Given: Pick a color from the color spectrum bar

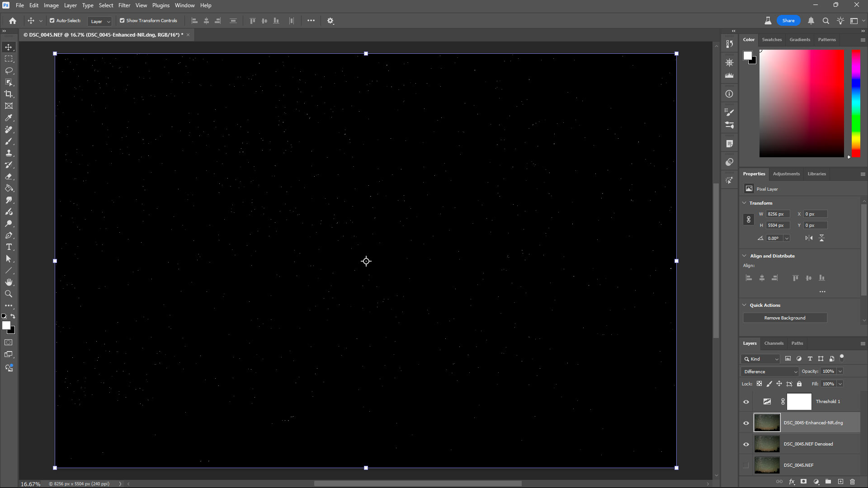Looking at the screenshot, I should click(x=855, y=104).
